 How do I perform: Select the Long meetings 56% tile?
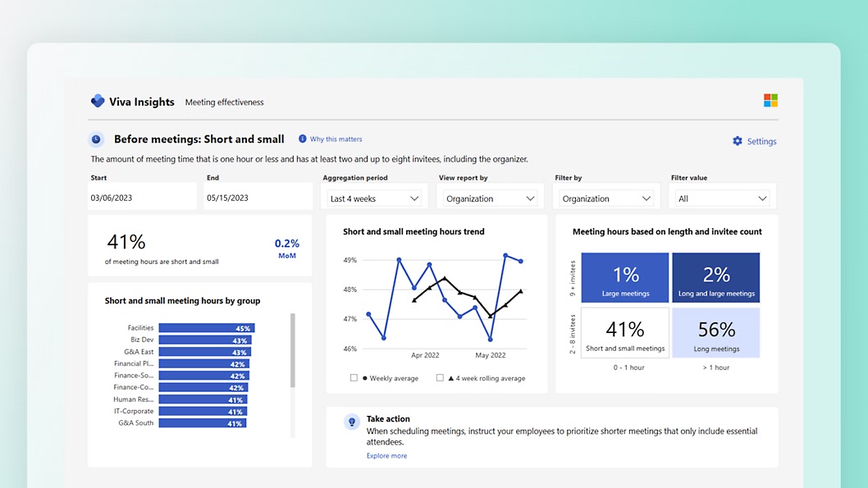click(716, 333)
